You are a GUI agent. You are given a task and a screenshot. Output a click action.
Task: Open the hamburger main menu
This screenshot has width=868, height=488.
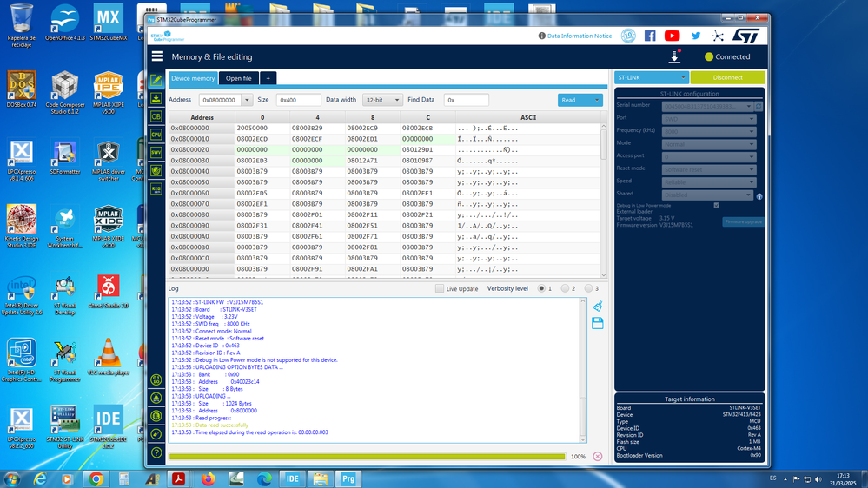pyautogui.click(x=157, y=56)
